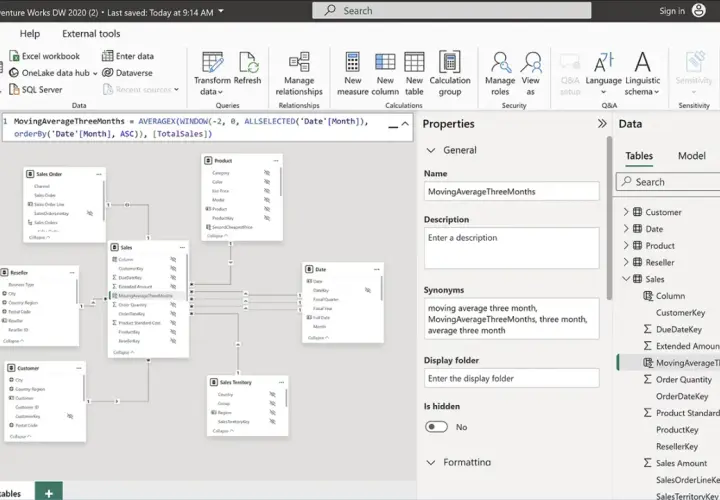Open the Date table card options menu
Image resolution: width=720 pixels, height=500 pixels.
click(x=377, y=270)
